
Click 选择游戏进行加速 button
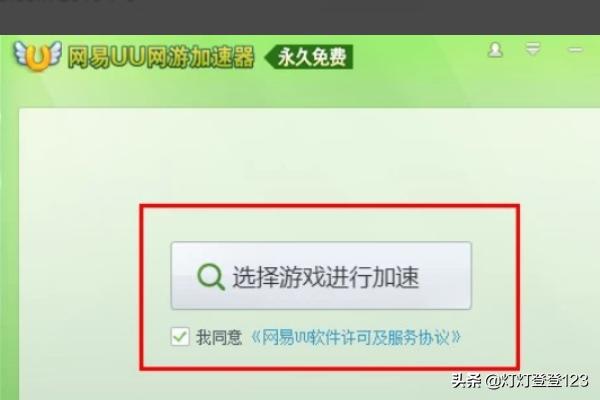click(x=321, y=276)
